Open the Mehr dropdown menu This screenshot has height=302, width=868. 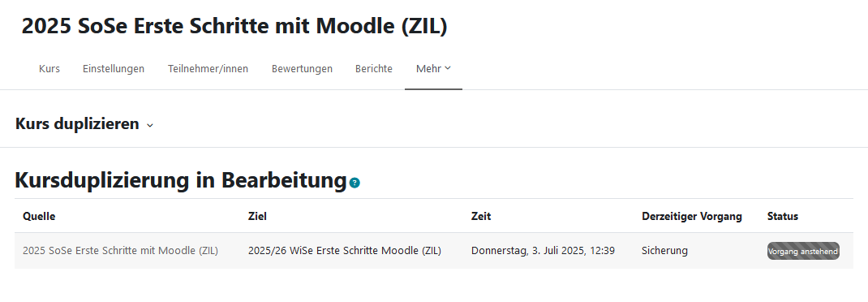tap(433, 69)
